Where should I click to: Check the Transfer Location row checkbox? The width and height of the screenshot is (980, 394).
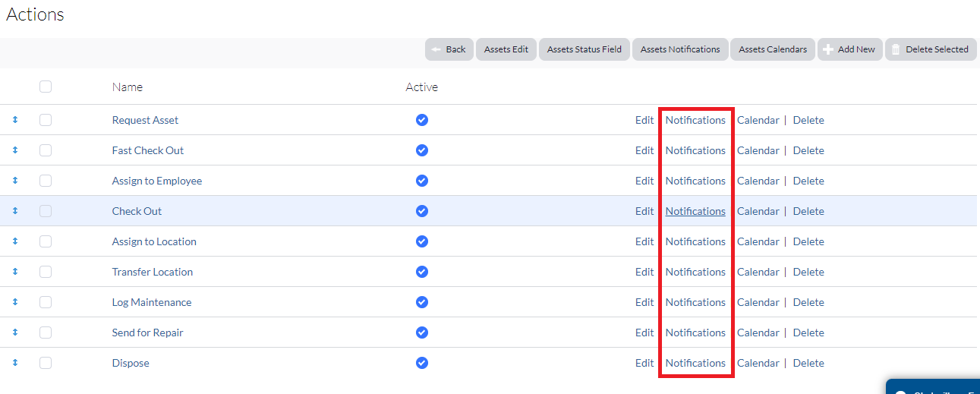coord(46,272)
